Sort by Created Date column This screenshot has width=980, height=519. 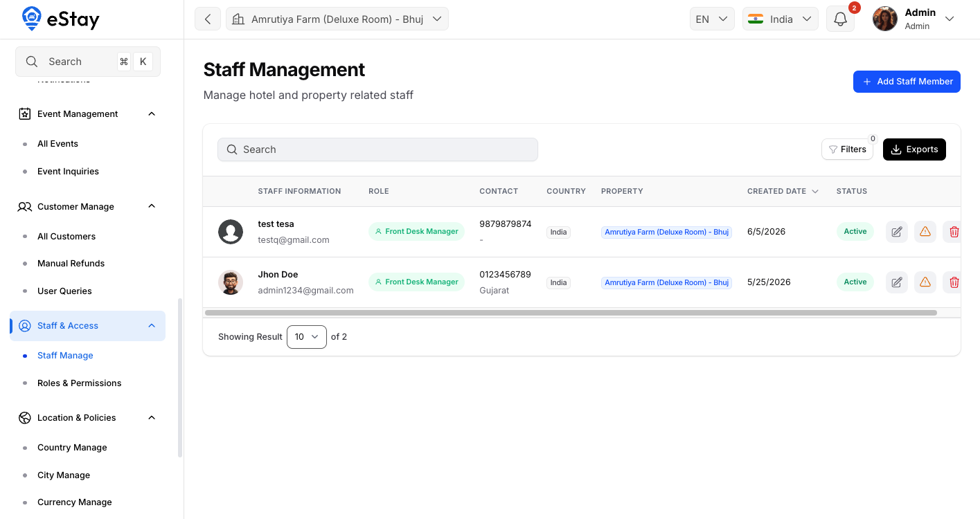783,191
